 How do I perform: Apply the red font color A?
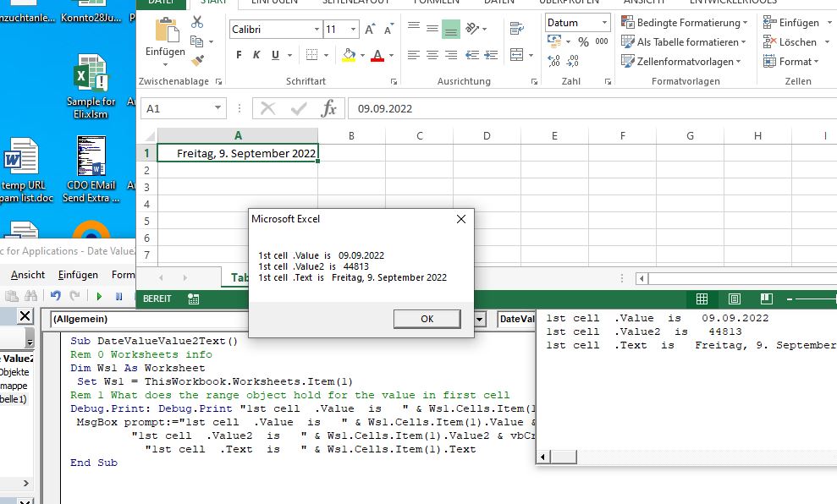377,55
